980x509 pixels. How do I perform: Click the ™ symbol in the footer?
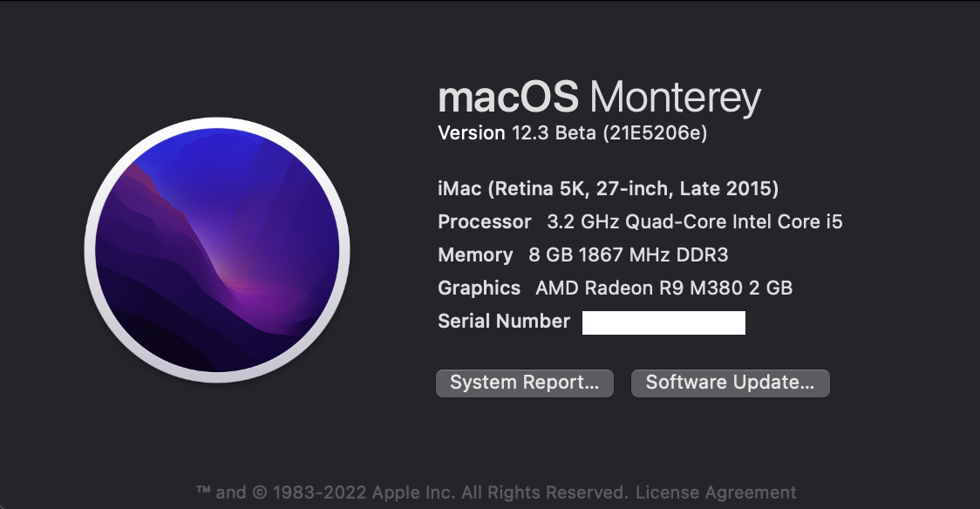point(204,492)
